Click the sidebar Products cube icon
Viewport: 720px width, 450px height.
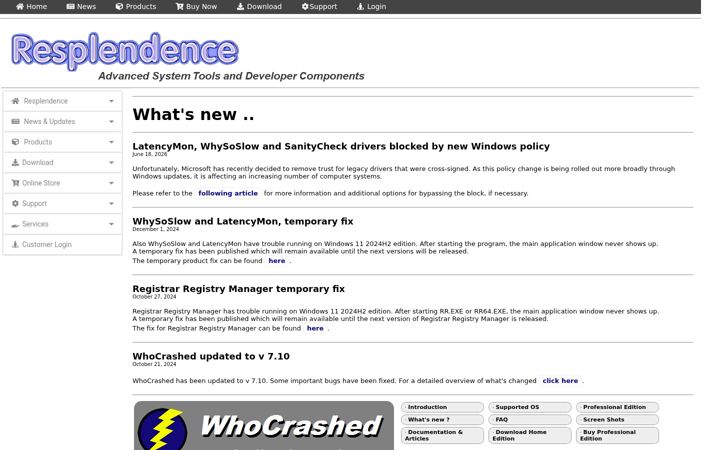(x=15, y=142)
